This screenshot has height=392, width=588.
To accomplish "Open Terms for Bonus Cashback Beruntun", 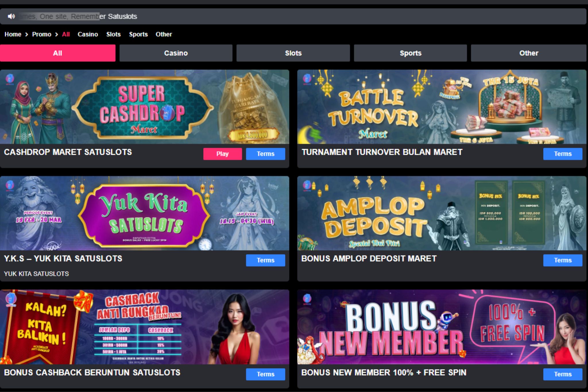I will pyautogui.click(x=266, y=374).
